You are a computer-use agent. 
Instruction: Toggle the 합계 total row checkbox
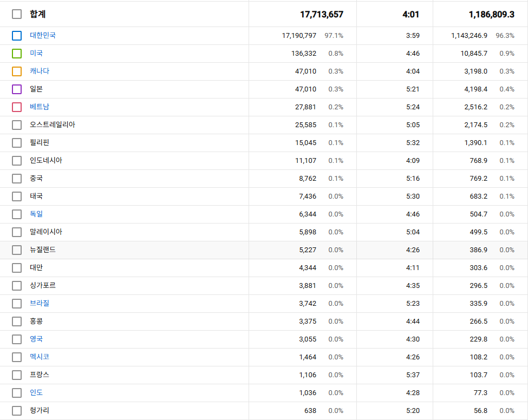(x=17, y=14)
